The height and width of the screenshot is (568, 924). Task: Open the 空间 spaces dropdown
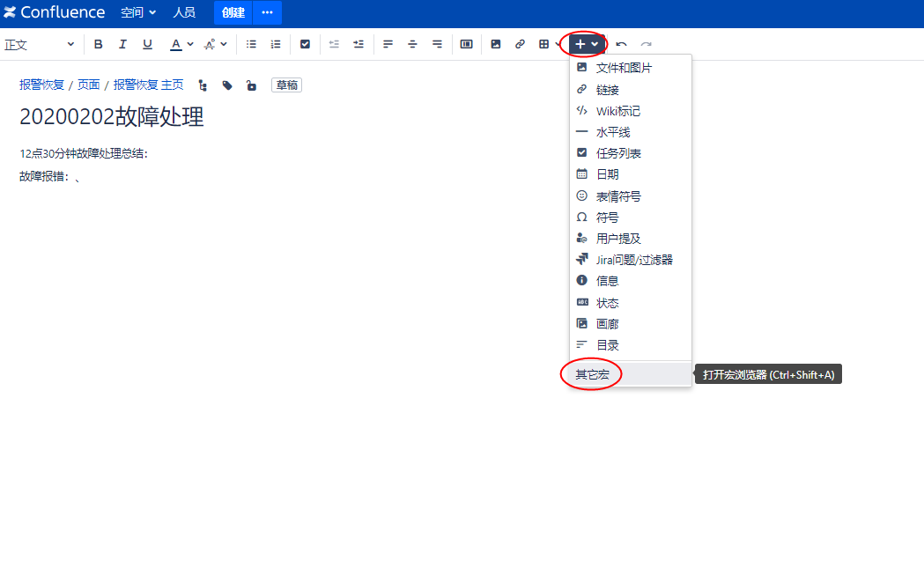pos(138,12)
